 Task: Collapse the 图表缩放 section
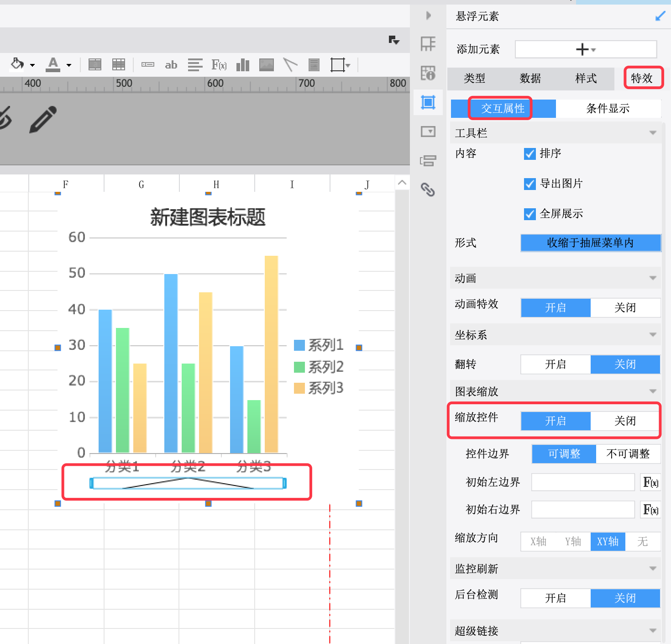(x=653, y=391)
